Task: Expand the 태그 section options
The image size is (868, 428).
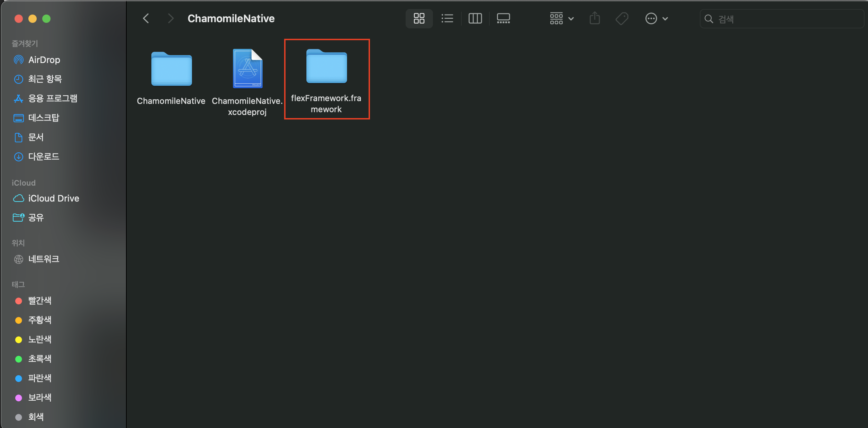Action: [x=19, y=284]
